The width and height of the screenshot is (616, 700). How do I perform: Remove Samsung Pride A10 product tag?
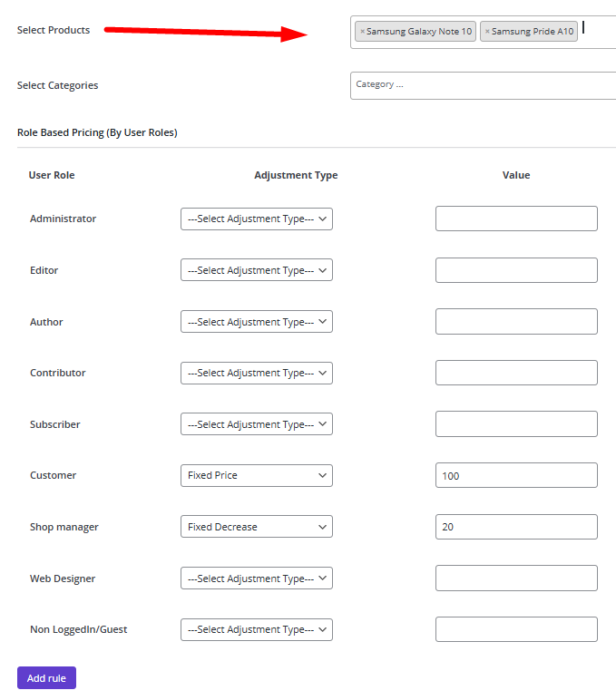[x=487, y=31]
